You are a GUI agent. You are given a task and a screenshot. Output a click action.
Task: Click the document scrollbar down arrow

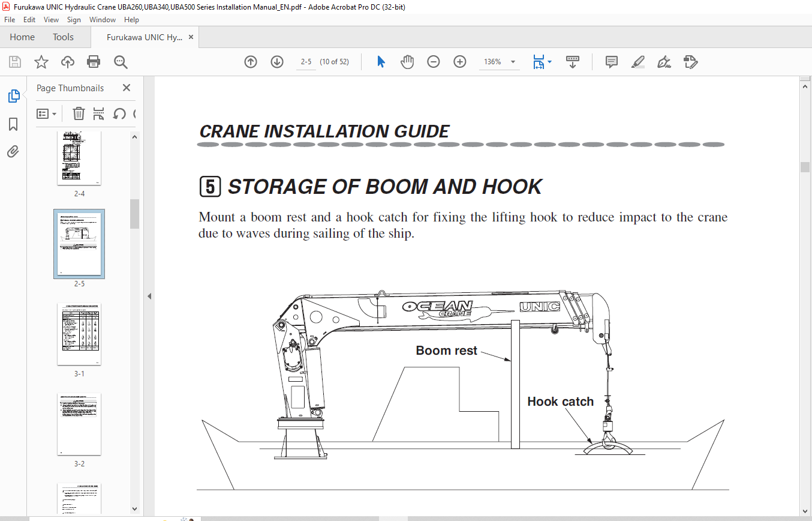[x=805, y=510]
